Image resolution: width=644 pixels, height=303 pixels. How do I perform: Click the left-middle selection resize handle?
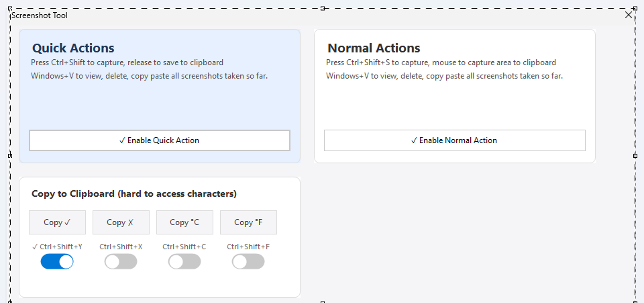click(x=10, y=155)
